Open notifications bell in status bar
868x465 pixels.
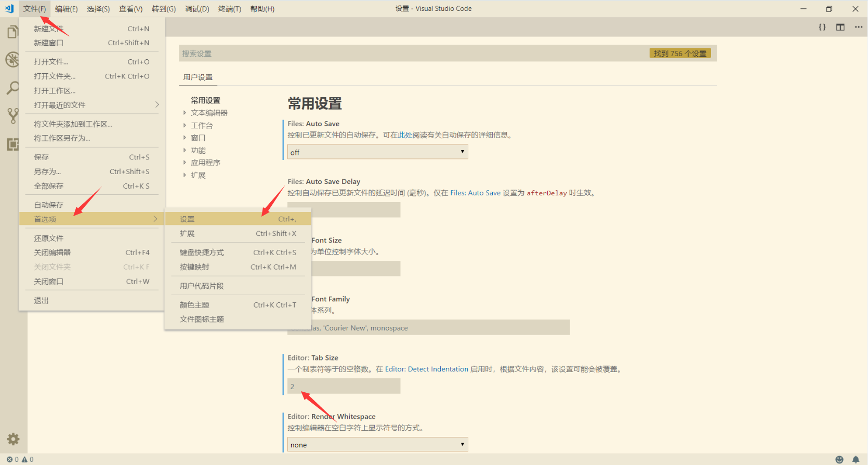856,459
